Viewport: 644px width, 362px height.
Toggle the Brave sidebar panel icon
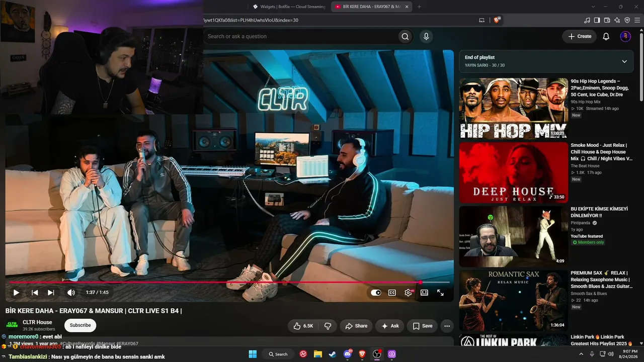(597, 20)
